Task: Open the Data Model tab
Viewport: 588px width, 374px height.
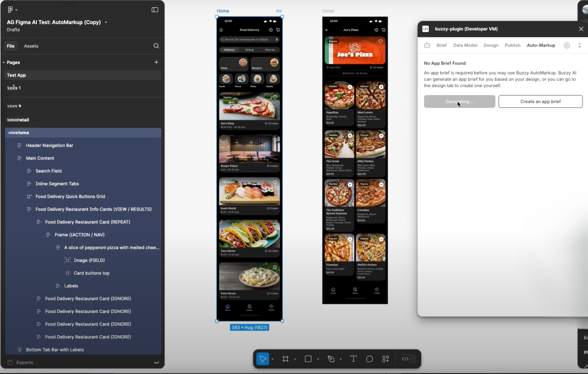Action: point(465,45)
